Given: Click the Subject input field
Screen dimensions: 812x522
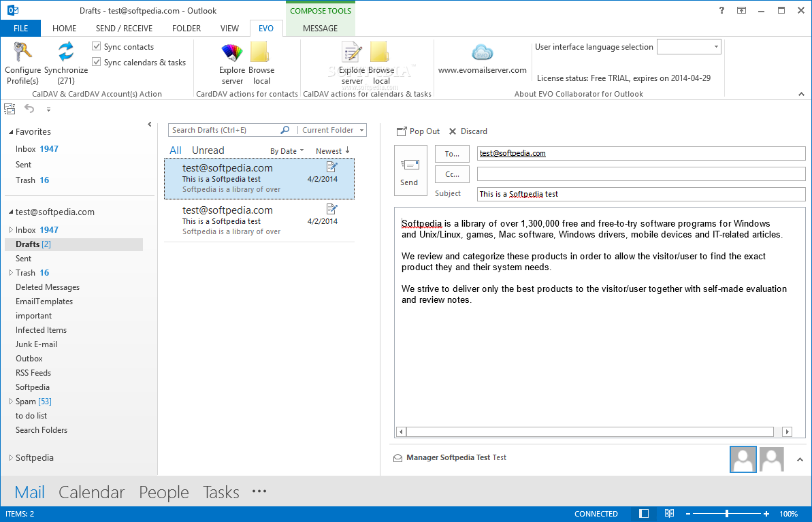Looking at the screenshot, I should click(641, 194).
